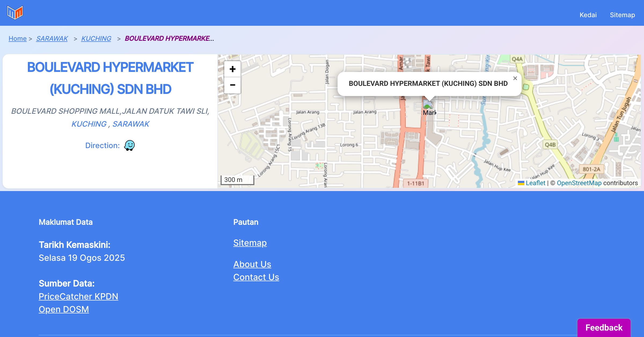Open the OpenStreetMap attribution link
Viewport: 644px width, 337px height.
click(579, 183)
